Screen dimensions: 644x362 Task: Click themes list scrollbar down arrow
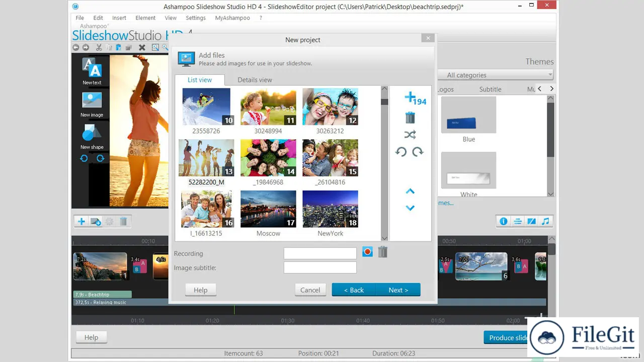(550, 194)
